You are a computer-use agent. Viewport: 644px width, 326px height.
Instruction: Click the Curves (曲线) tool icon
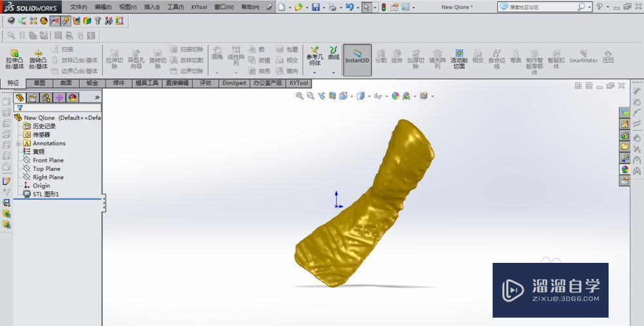click(334, 50)
